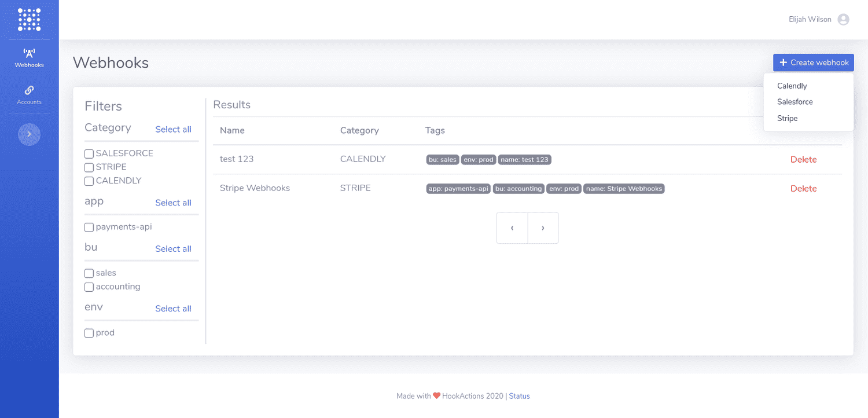Open the Stripe Webhooks row name
This screenshot has width=868, height=418.
[255, 188]
